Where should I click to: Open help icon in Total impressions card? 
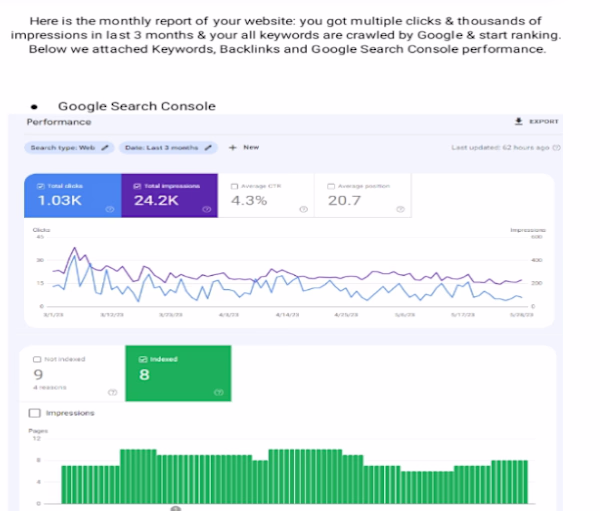(207, 209)
